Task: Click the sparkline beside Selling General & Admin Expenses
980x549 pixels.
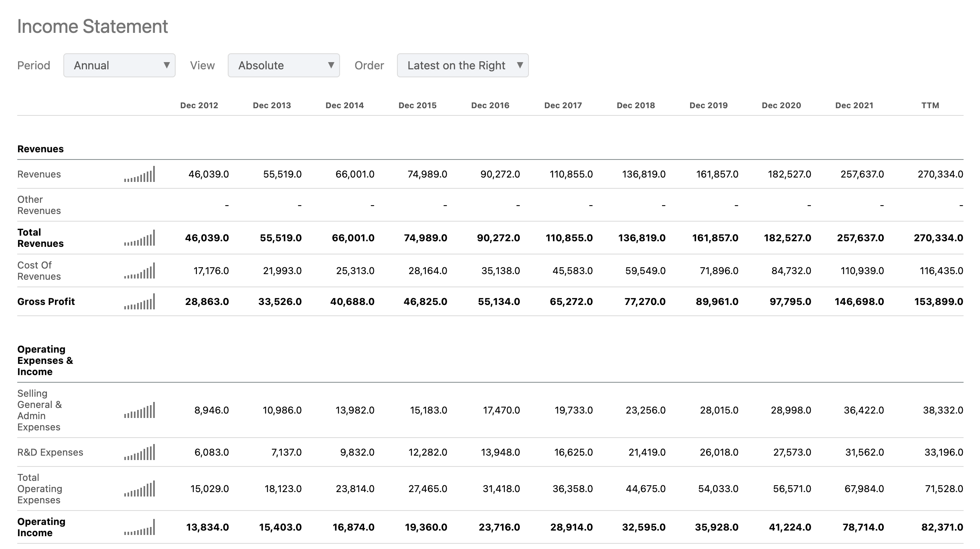Action: coord(140,410)
